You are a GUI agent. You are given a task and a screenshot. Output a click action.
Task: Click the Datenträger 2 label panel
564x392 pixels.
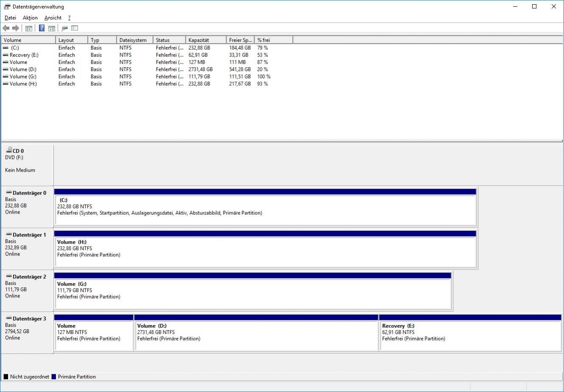(27, 291)
